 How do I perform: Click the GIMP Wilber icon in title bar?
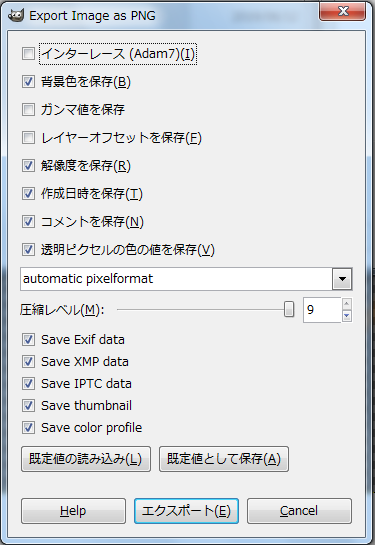[16, 15]
